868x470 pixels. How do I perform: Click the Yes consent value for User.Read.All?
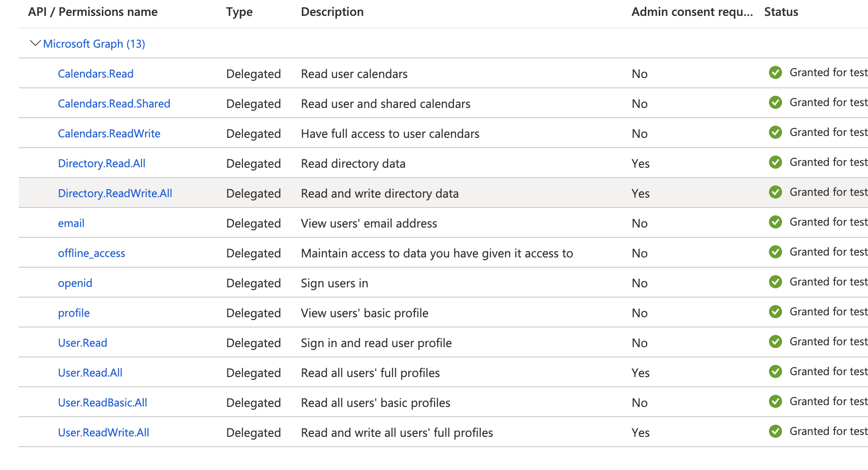click(640, 373)
